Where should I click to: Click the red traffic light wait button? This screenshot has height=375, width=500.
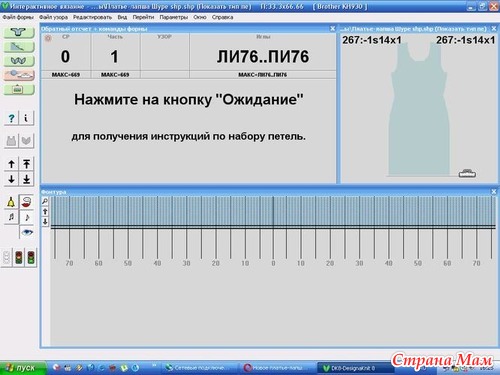pyautogui.click(x=19, y=258)
